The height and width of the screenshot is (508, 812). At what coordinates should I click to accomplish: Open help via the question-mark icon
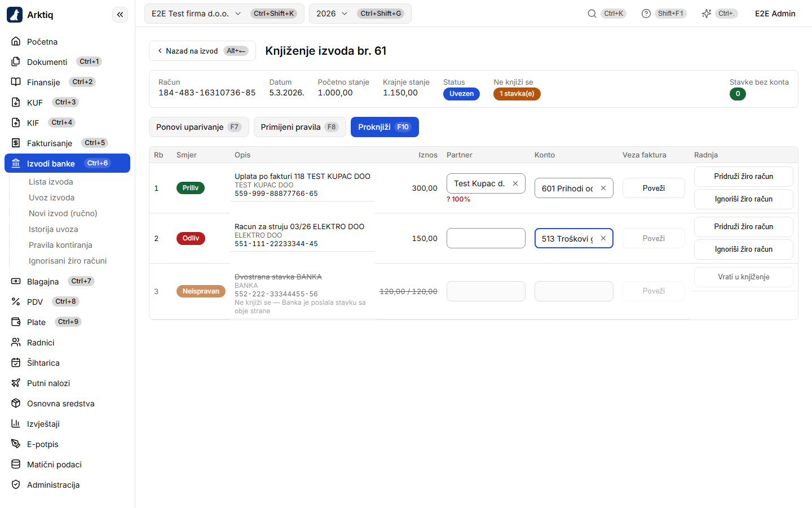point(646,14)
